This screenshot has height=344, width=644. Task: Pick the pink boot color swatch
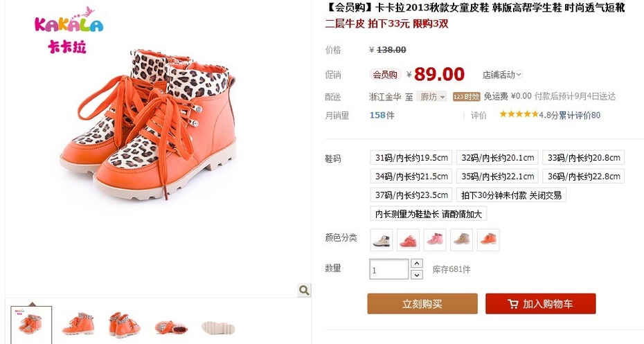tap(435, 239)
